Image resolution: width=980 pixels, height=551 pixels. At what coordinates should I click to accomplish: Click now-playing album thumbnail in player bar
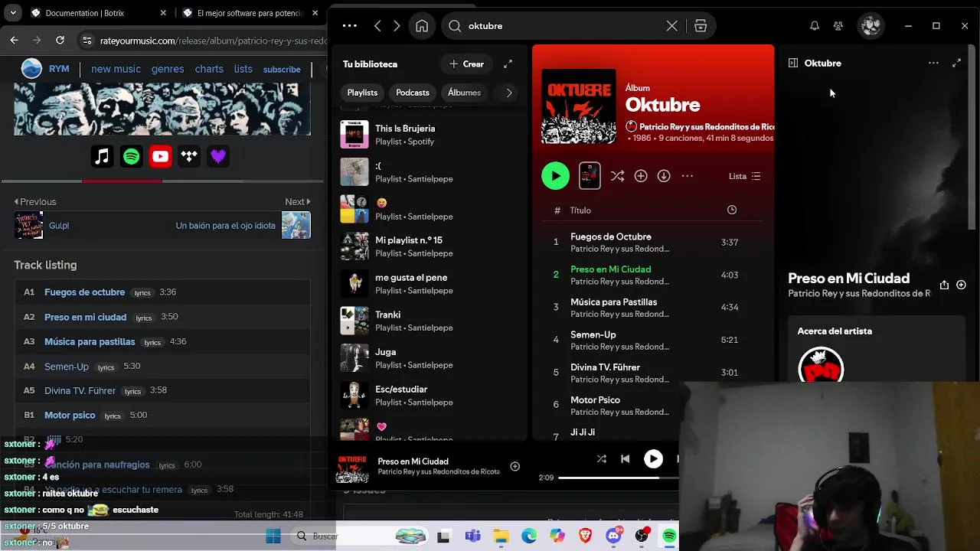(352, 467)
